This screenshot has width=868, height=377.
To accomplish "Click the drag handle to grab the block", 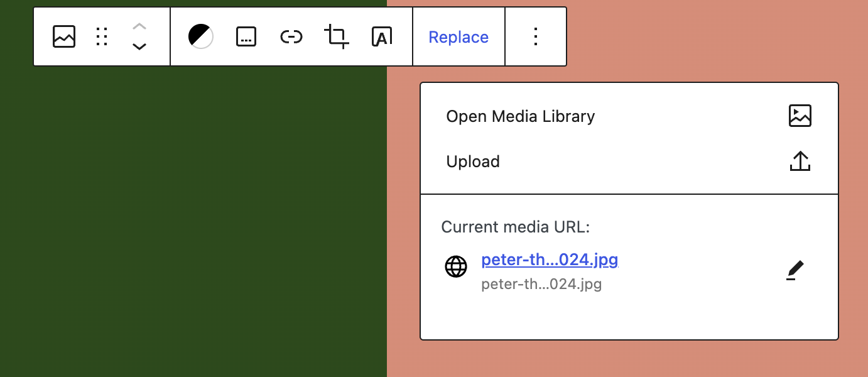I will [101, 36].
